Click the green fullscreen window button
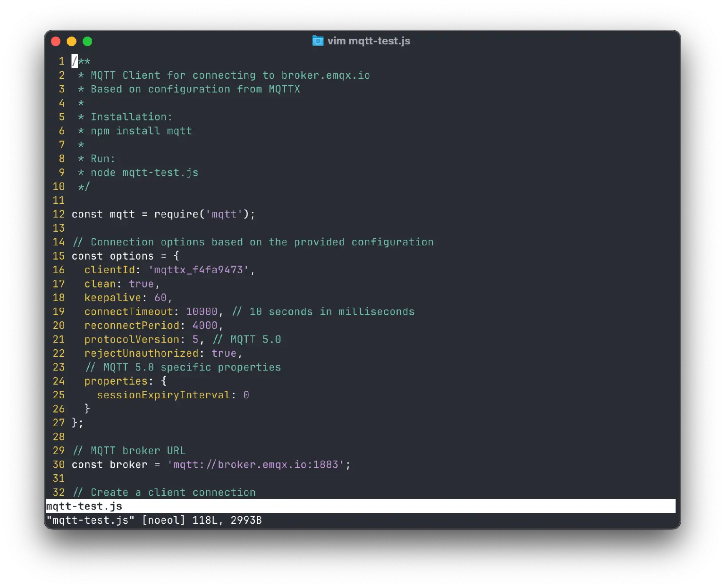Screen dimensions: 725x588 [x=87, y=42]
